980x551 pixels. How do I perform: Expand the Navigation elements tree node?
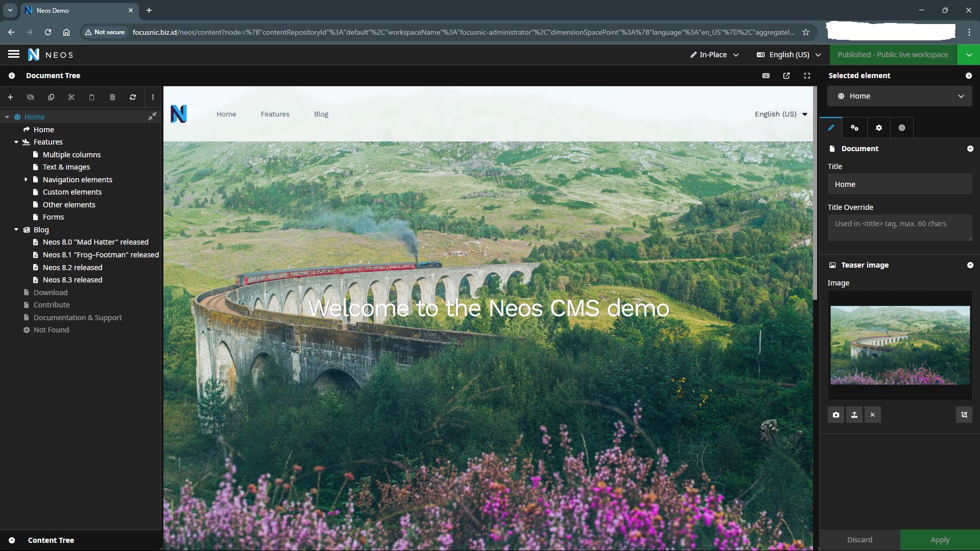click(x=26, y=180)
